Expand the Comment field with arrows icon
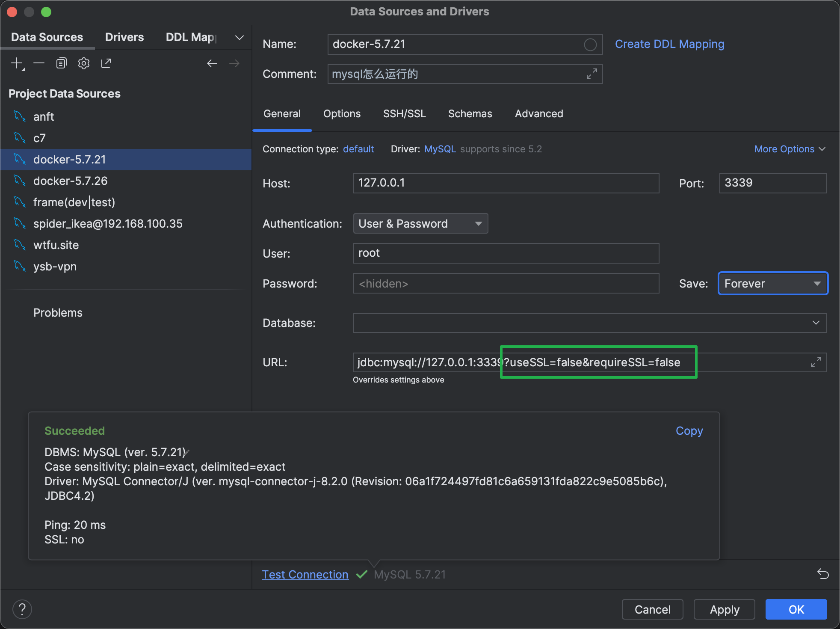Screen dimensions: 840x629 (x=592, y=74)
